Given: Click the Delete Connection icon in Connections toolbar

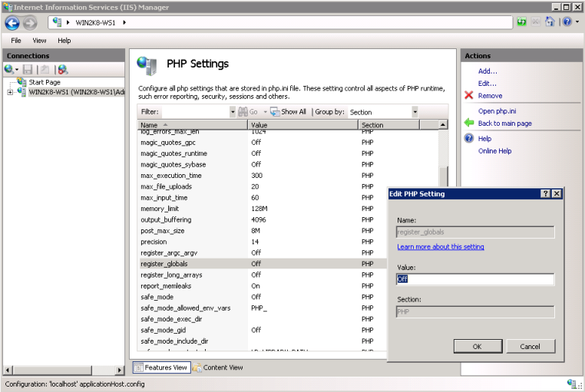Looking at the screenshot, I should tap(62, 70).
